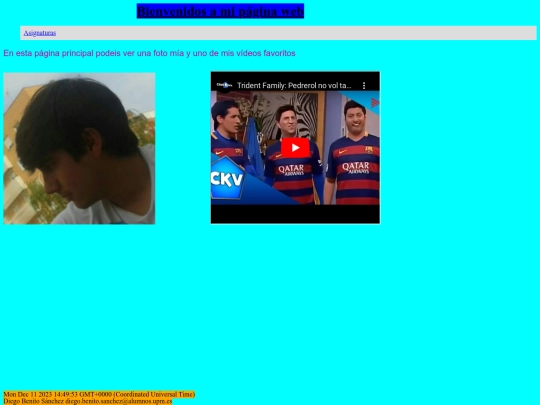
Task: Click the profile photo image
Action: tap(79, 148)
